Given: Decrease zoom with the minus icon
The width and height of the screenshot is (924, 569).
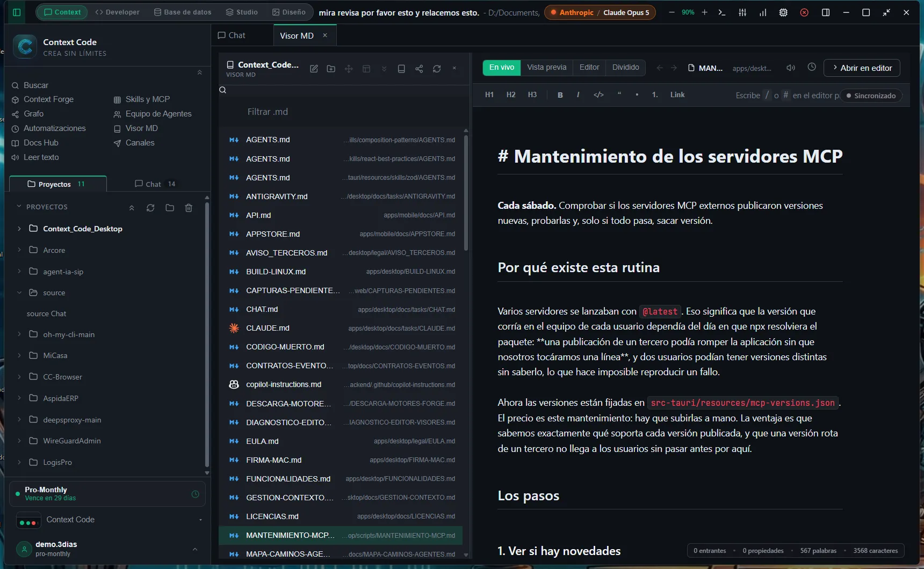Looking at the screenshot, I should point(672,12).
